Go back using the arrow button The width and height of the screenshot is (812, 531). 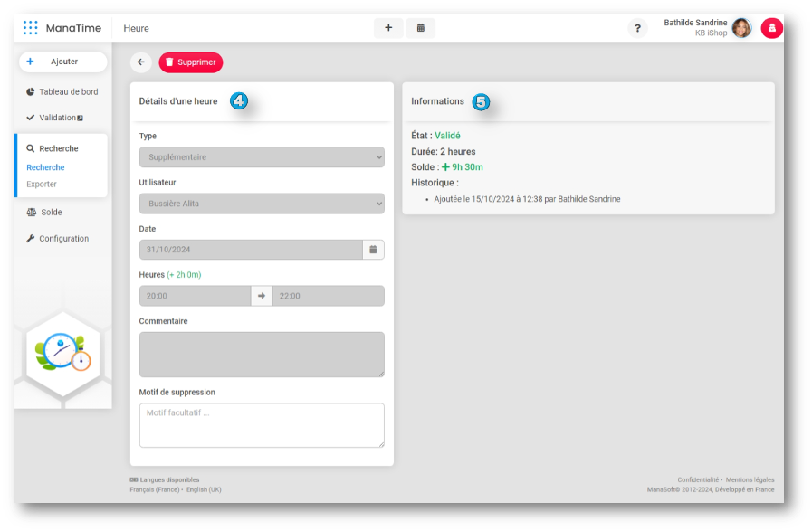coord(140,62)
